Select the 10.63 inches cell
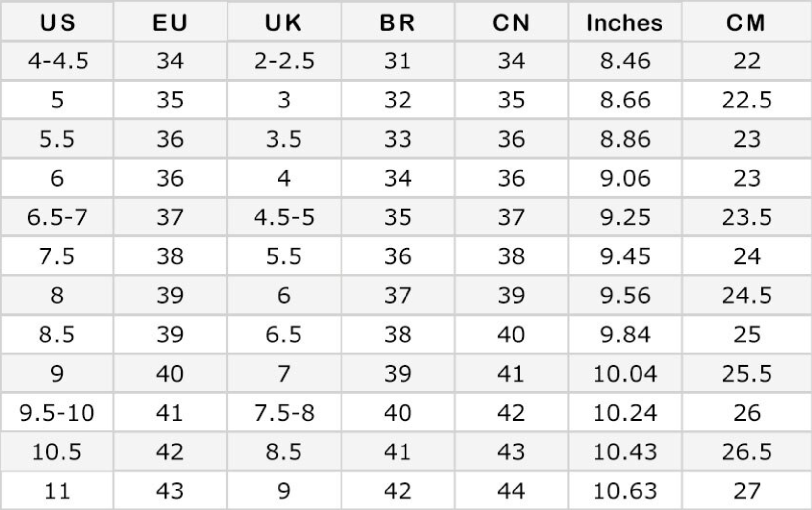The height and width of the screenshot is (510, 812). (625, 491)
